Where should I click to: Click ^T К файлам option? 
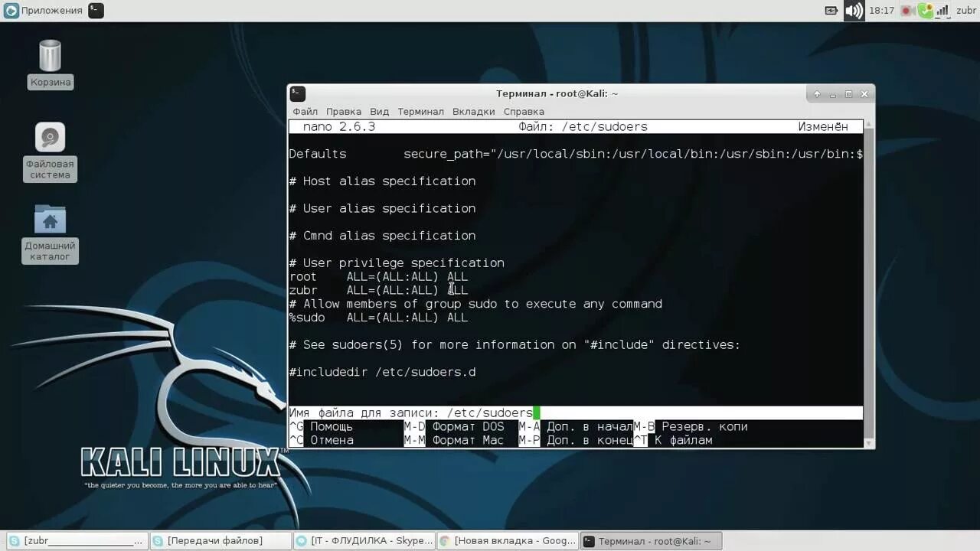(673, 441)
